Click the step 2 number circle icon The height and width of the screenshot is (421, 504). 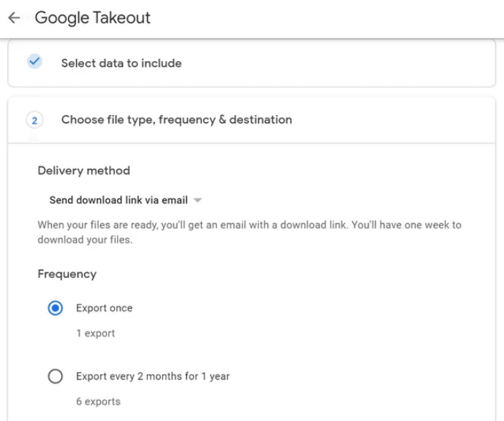pos(34,120)
